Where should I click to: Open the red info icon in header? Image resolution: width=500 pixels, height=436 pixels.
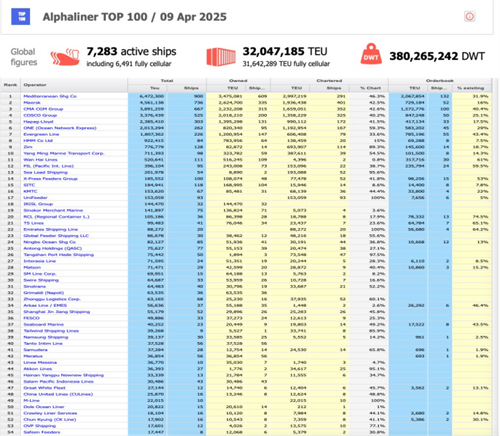(470, 16)
